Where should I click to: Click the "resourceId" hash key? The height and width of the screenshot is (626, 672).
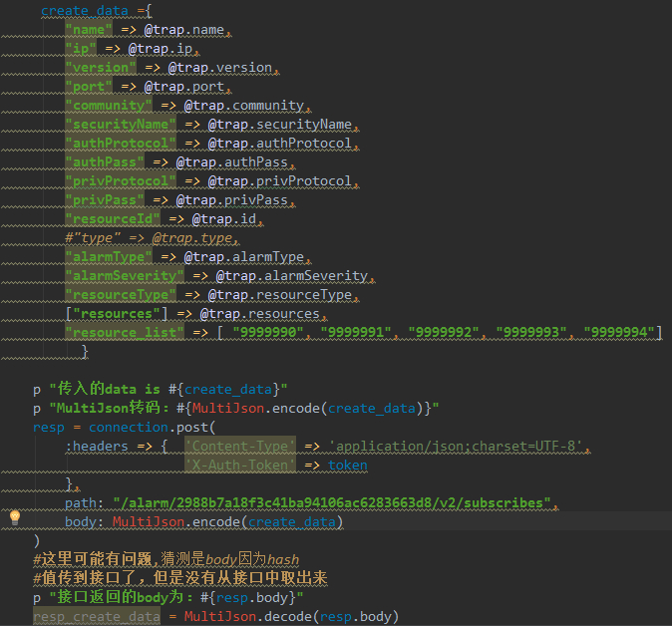[x=113, y=219]
